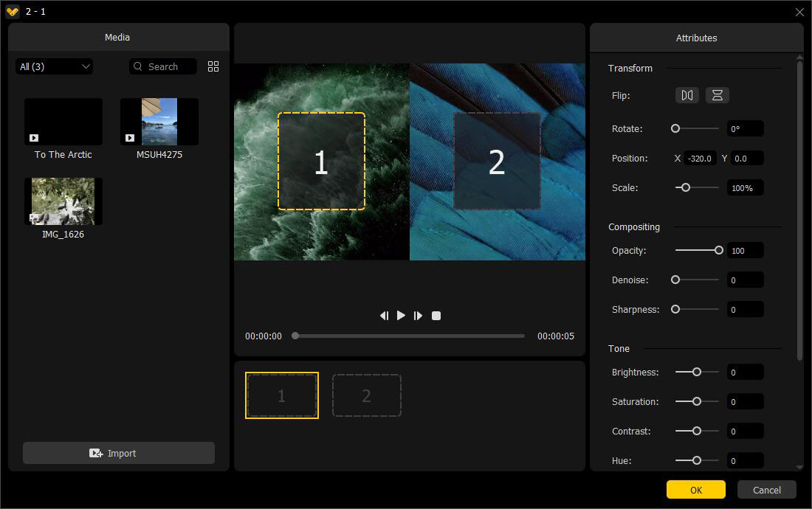Stop the preview playback
This screenshot has height=509, width=812.
click(x=436, y=315)
